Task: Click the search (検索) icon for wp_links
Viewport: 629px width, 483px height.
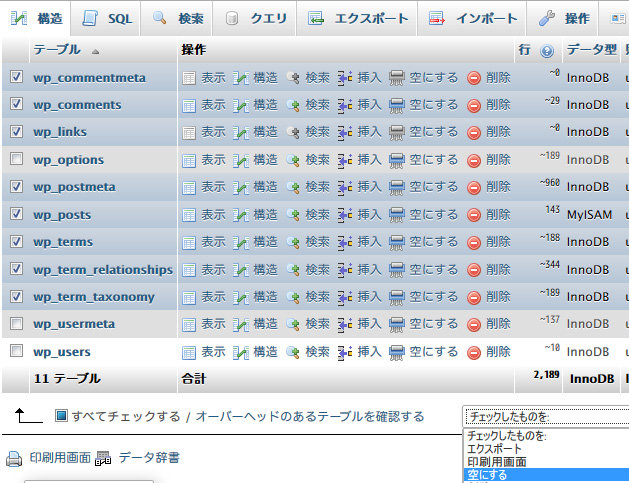Action: point(293,132)
